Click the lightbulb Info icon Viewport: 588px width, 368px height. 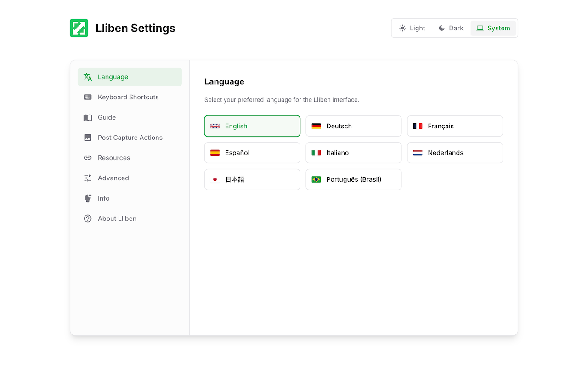tap(88, 198)
